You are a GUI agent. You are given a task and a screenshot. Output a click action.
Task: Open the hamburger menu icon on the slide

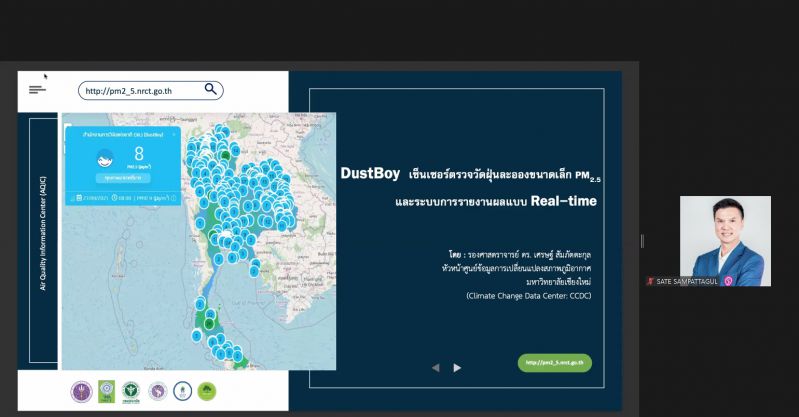click(37, 90)
